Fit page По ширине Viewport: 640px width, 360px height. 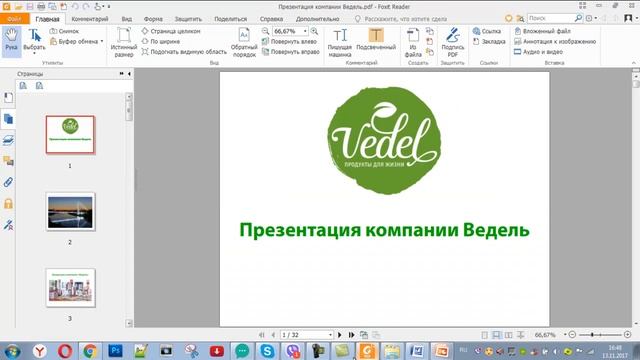click(x=160, y=41)
